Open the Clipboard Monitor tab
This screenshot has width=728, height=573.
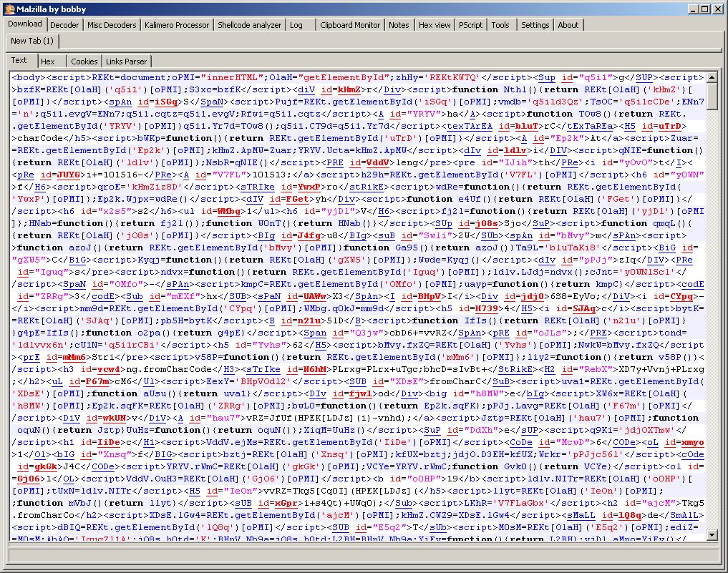[350, 25]
